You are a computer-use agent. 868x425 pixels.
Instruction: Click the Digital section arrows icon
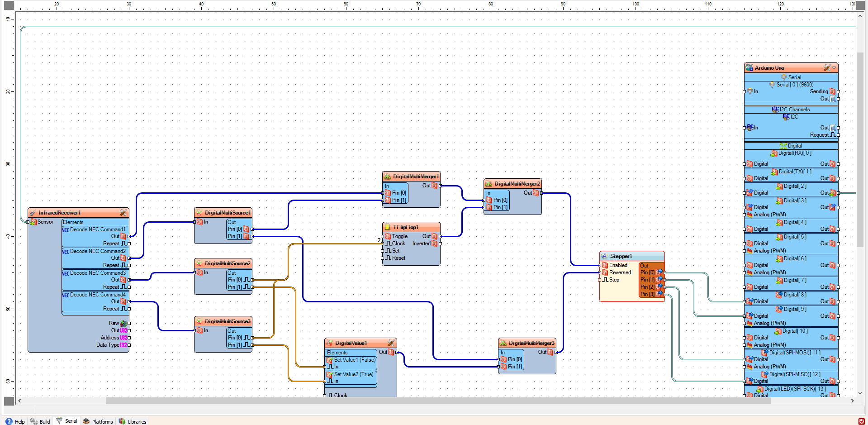pyautogui.click(x=783, y=146)
